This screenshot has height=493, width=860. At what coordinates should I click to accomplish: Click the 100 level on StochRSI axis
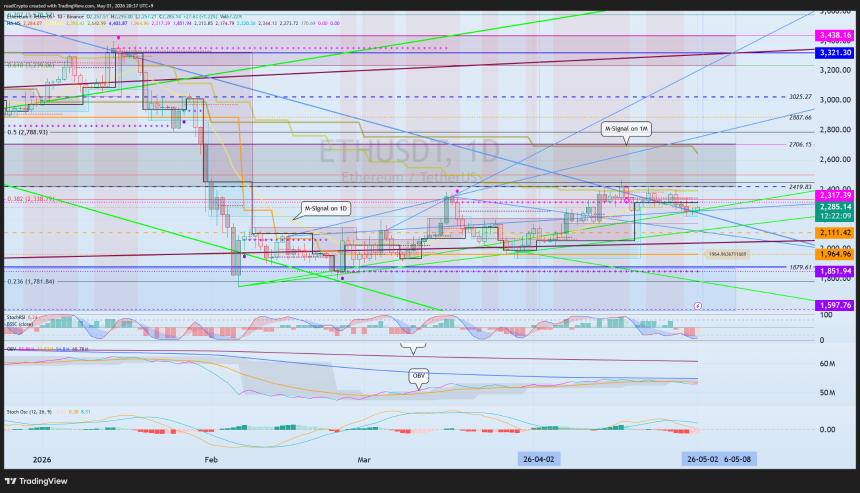point(826,315)
